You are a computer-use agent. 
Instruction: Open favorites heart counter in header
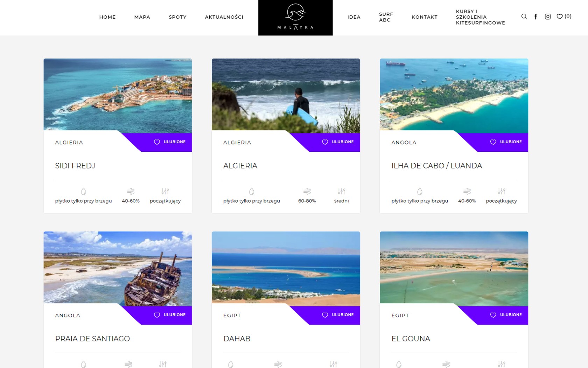coord(564,16)
